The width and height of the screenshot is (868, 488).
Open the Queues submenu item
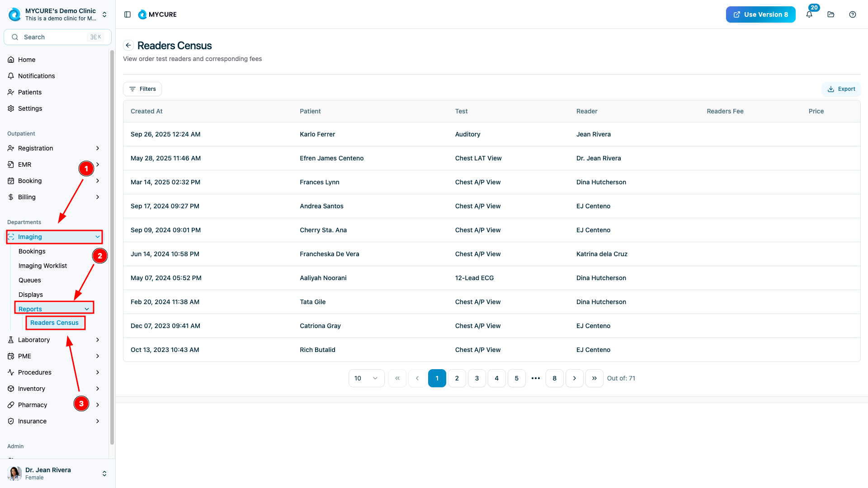pyautogui.click(x=30, y=280)
